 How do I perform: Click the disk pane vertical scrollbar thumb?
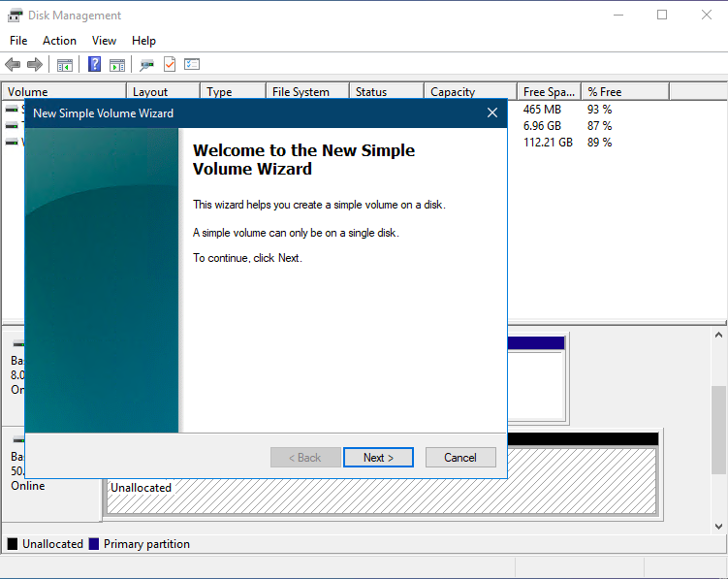pyautogui.click(x=718, y=431)
